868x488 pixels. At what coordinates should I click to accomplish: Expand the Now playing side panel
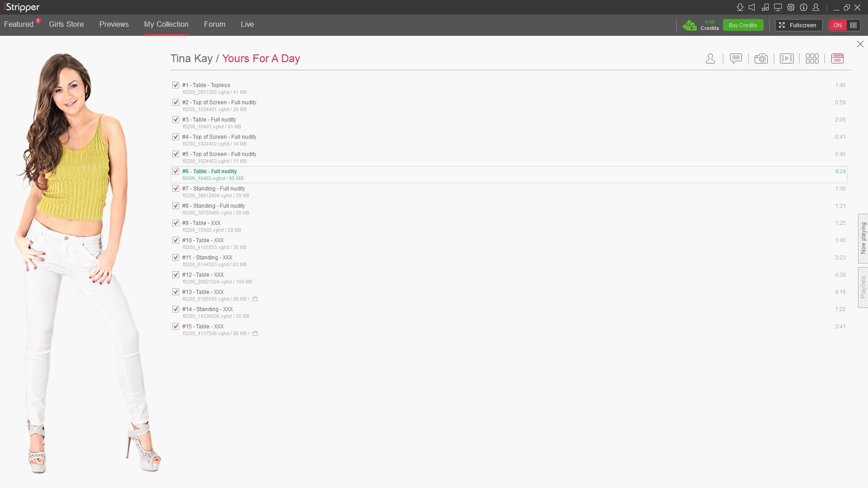tap(863, 238)
